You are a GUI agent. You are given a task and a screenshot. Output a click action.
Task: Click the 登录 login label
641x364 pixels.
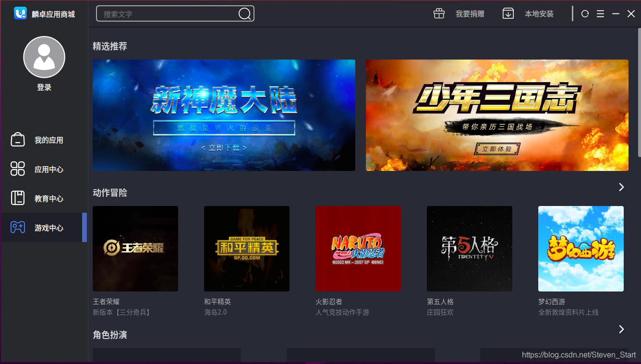point(44,87)
